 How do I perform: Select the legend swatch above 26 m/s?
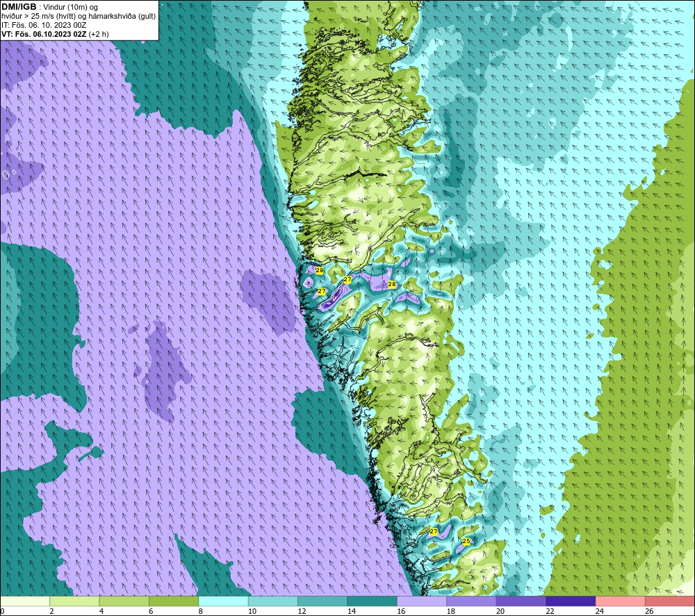coord(670,601)
